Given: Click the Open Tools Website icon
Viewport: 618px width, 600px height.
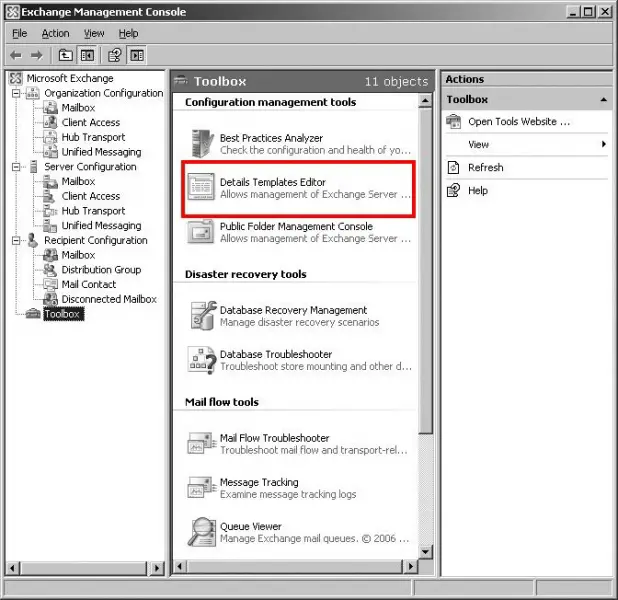Looking at the screenshot, I should pyautogui.click(x=453, y=121).
